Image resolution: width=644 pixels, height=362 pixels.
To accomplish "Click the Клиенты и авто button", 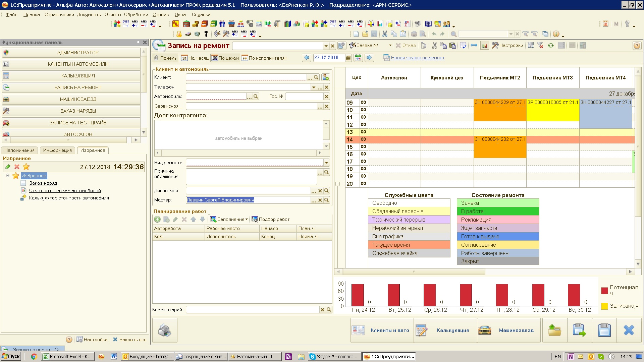I will click(382, 330).
